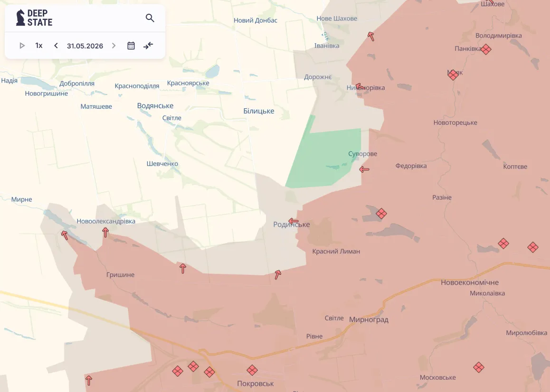Click the Коптєве label
Viewport: 550px width, 392px height.
tap(515, 167)
